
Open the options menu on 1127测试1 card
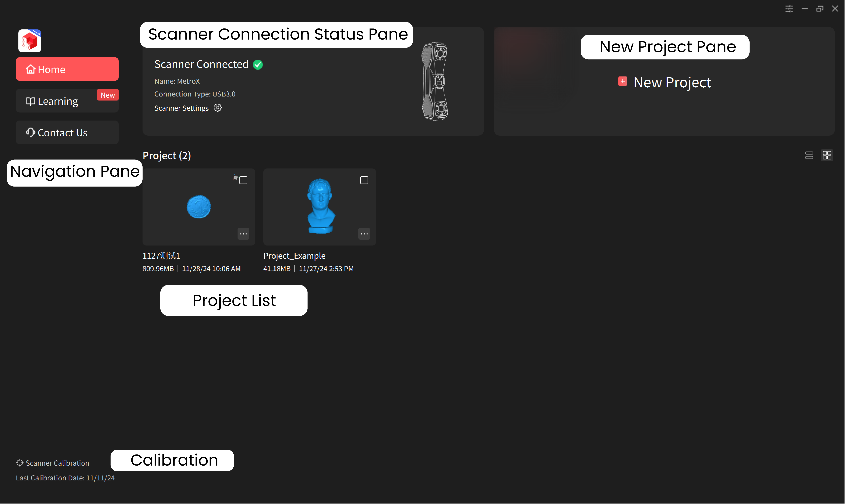[x=243, y=234]
